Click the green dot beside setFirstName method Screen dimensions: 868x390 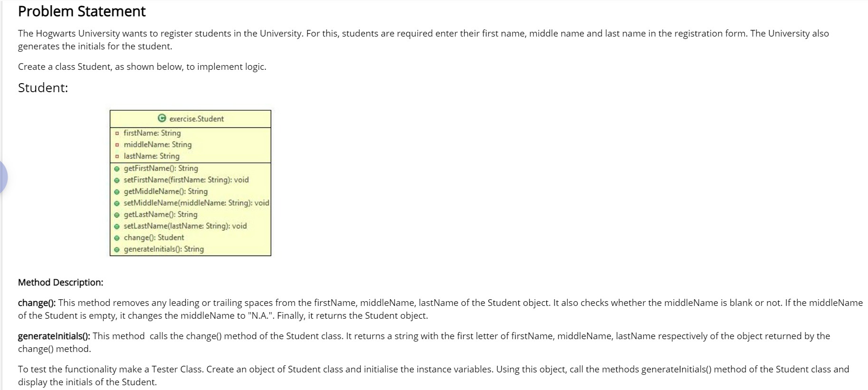point(117,180)
